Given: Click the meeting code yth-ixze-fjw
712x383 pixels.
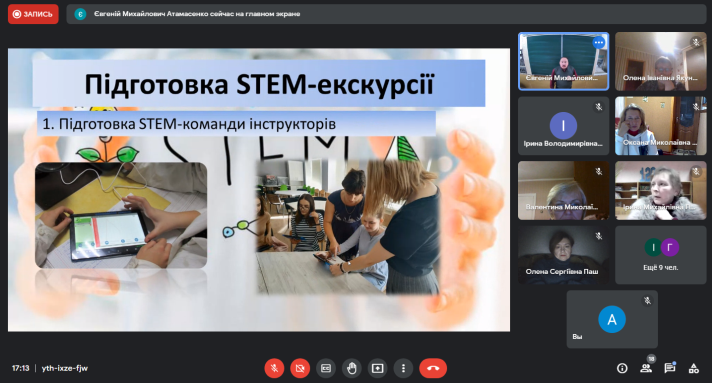Looking at the screenshot, I should (64, 368).
